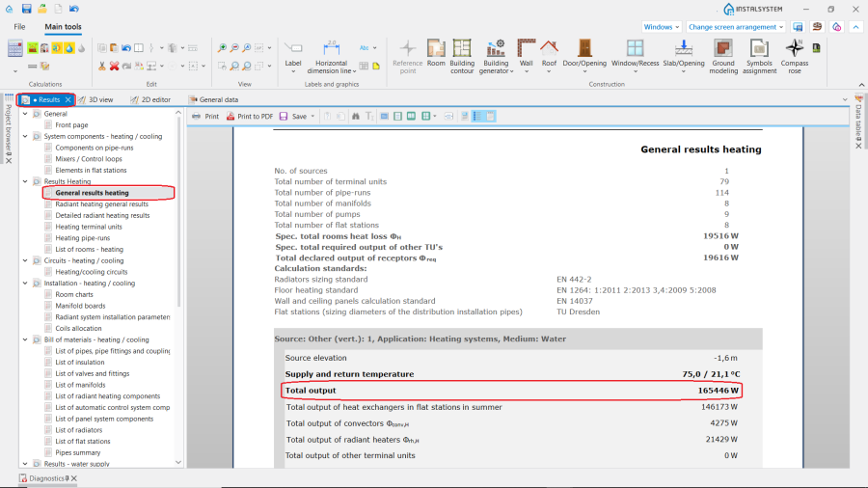Toggle single page view in report toolbar
This screenshot has height=488, width=868.
(x=397, y=116)
